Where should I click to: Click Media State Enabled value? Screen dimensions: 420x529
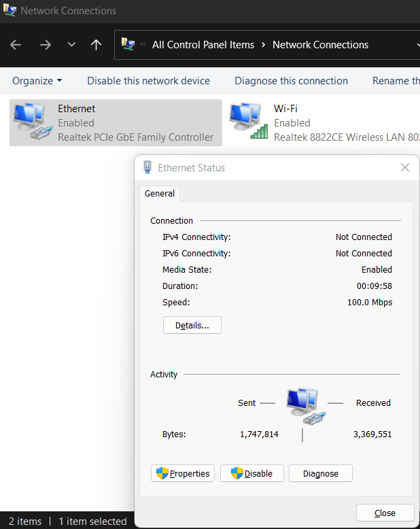pyautogui.click(x=377, y=269)
